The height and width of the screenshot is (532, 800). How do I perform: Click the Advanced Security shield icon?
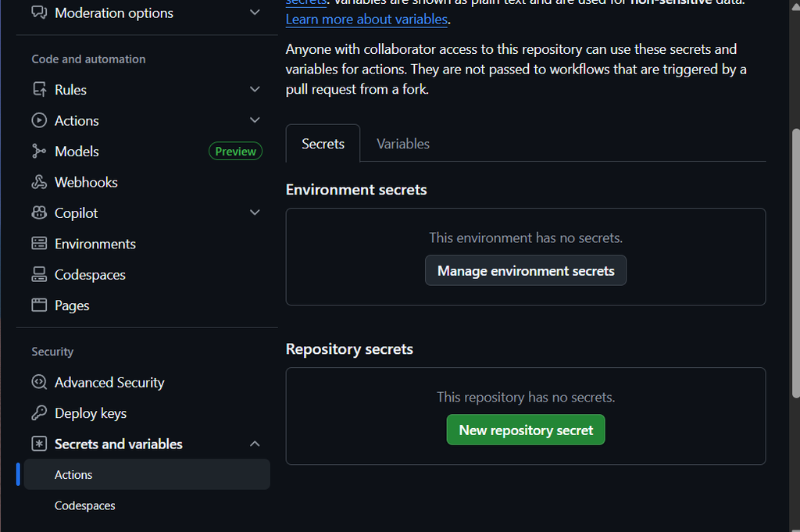pos(39,382)
